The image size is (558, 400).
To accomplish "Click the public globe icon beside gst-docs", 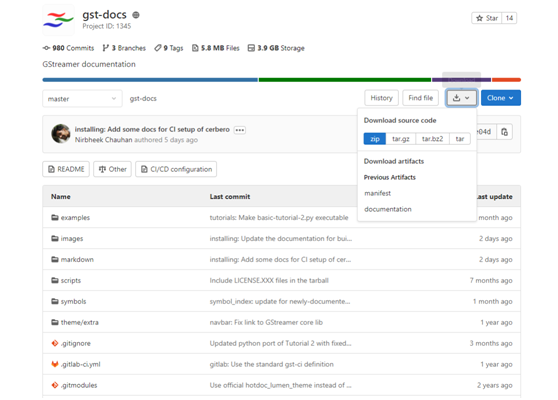I will (x=136, y=15).
